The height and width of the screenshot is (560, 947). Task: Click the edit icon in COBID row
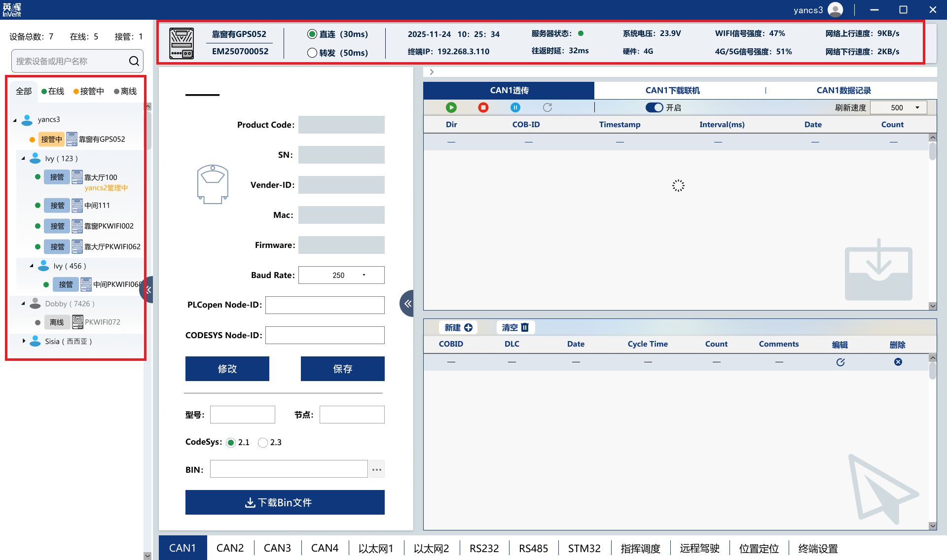pyautogui.click(x=840, y=362)
